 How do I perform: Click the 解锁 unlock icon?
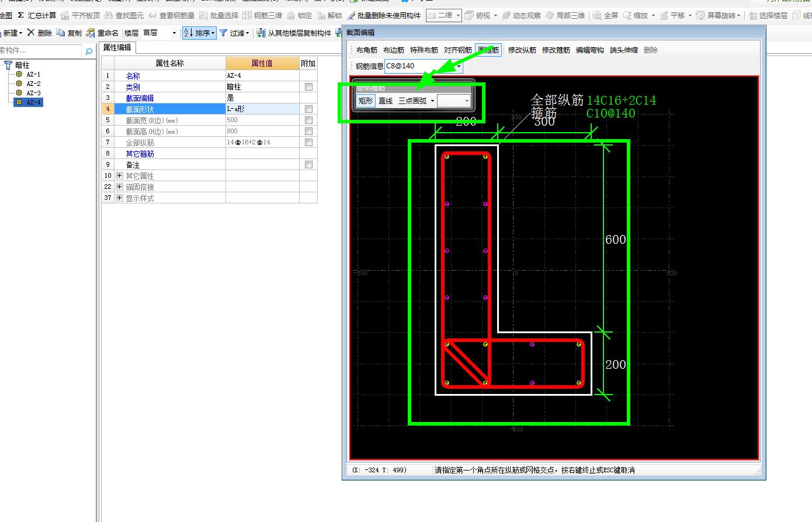(x=321, y=15)
